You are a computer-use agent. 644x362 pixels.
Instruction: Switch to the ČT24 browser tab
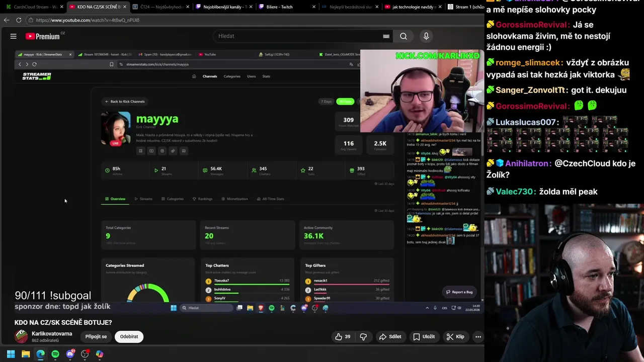[160, 7]
